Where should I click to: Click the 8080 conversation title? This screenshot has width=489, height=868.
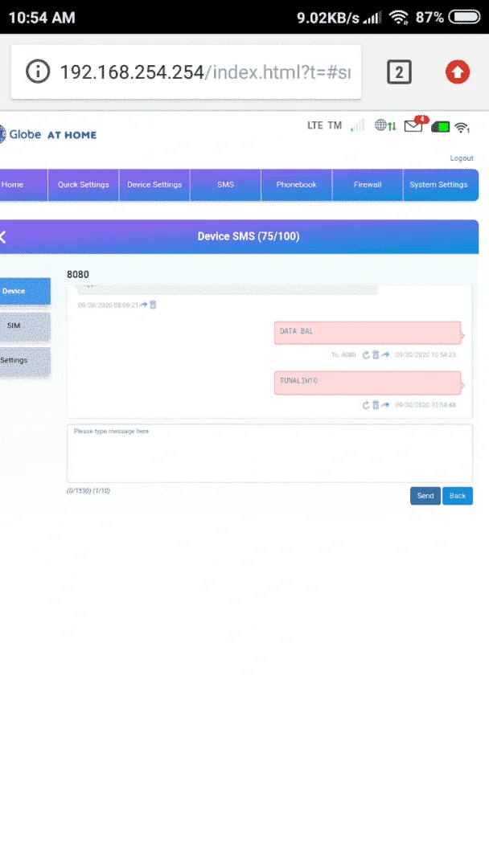tap(78, 275)
